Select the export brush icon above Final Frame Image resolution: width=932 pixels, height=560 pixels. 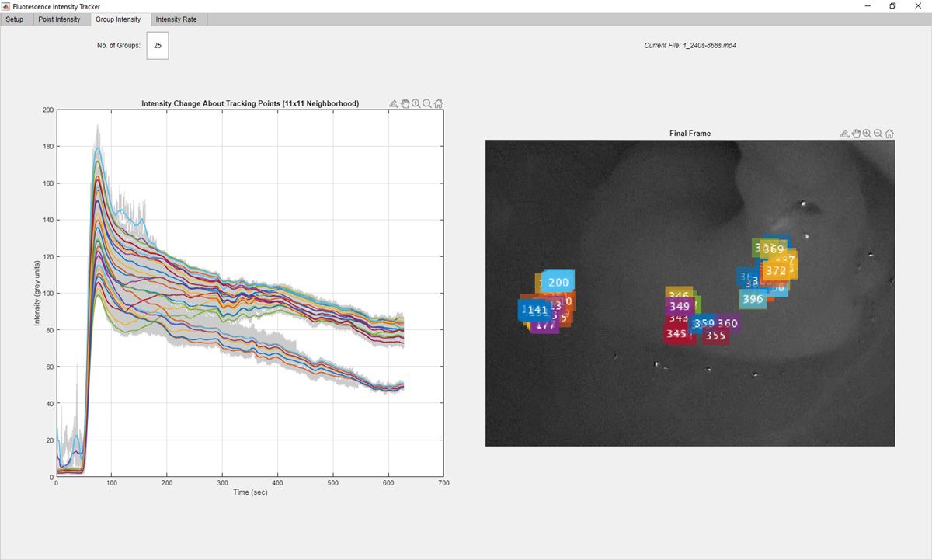point(843,133)
